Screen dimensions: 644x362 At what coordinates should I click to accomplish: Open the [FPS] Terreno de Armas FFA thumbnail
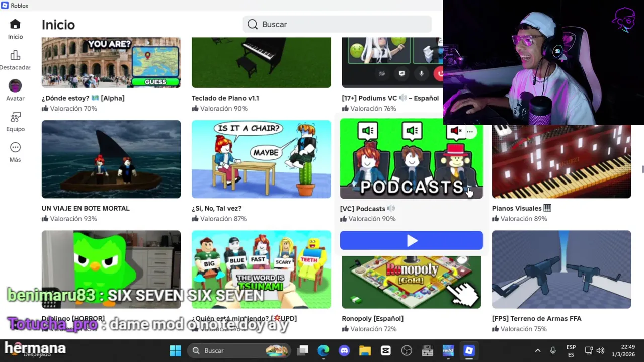(561, 269)
